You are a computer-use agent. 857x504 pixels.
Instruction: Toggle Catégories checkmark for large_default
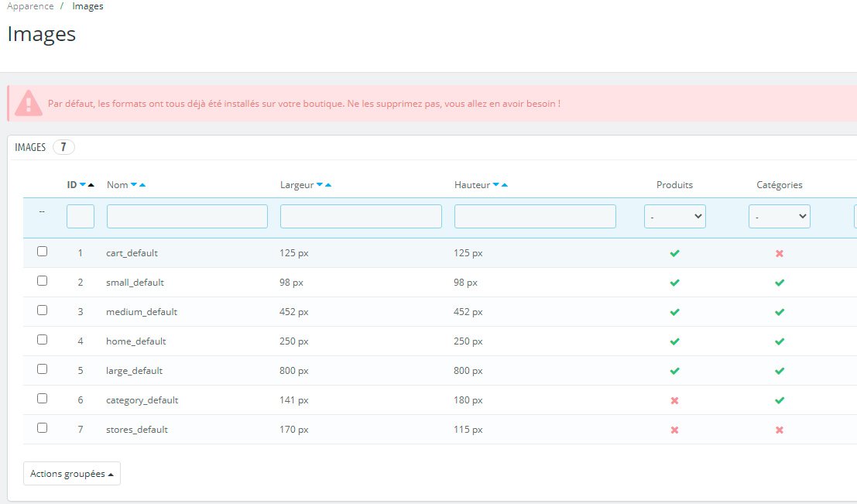780,371
